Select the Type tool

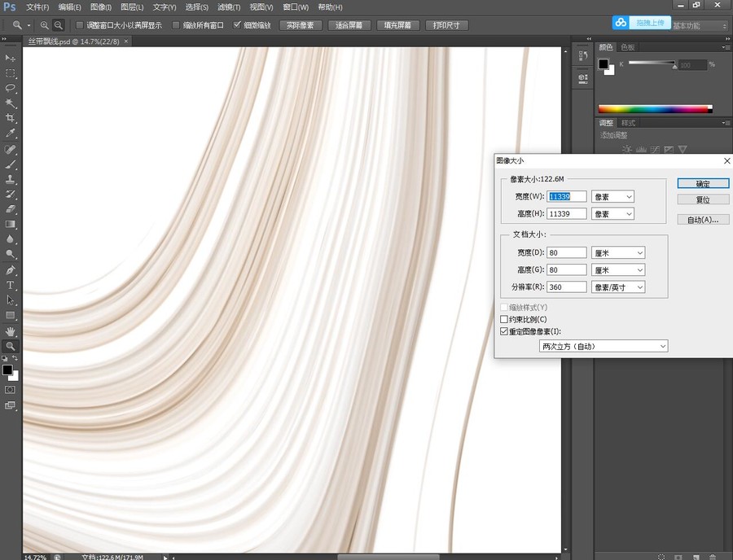point(10,285)
